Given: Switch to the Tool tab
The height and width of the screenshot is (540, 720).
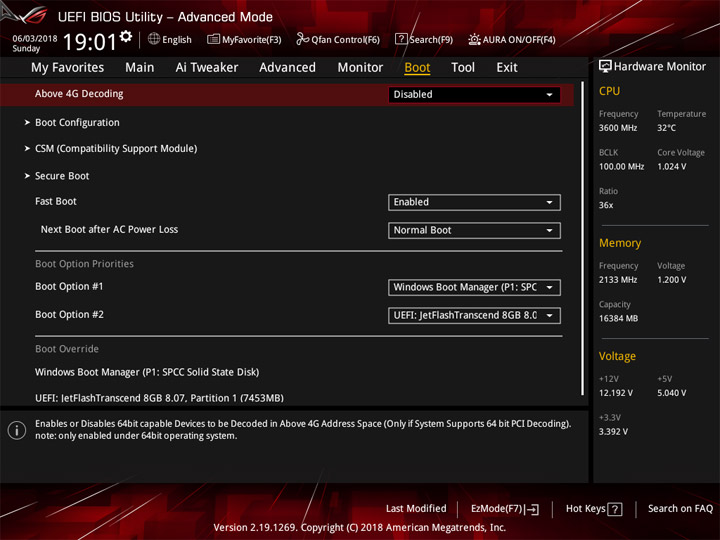Looking at the screenshot, I should coord(463,68).
